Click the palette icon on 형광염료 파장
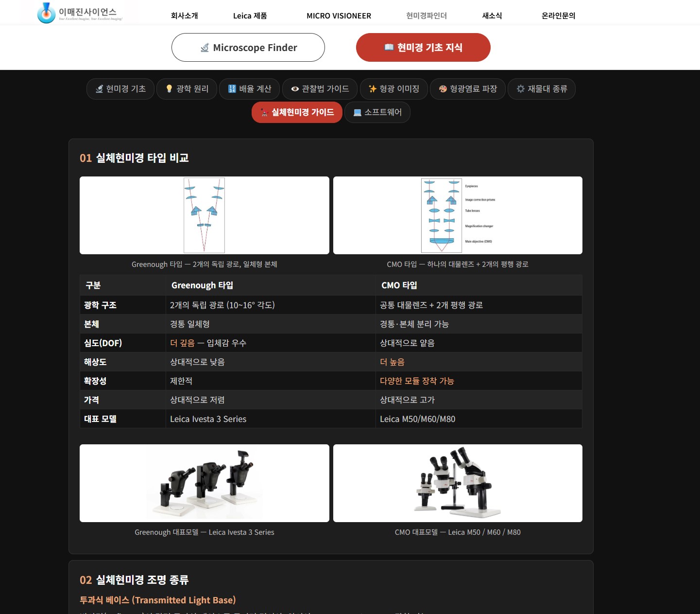 click(443, 89)
